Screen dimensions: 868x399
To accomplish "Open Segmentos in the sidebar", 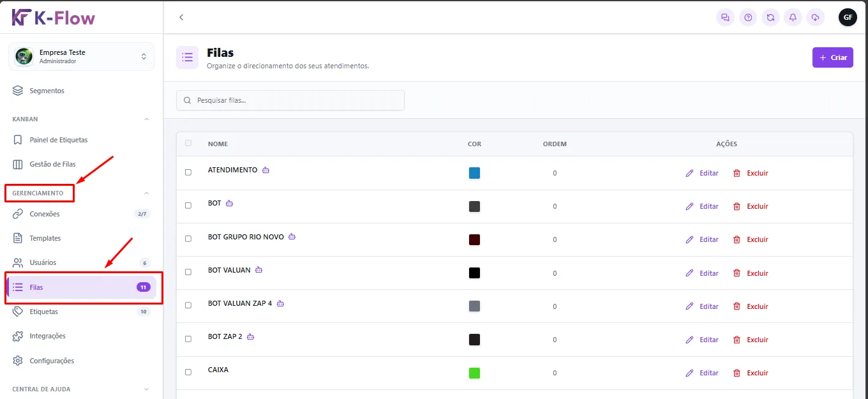I will pos(82,91).
